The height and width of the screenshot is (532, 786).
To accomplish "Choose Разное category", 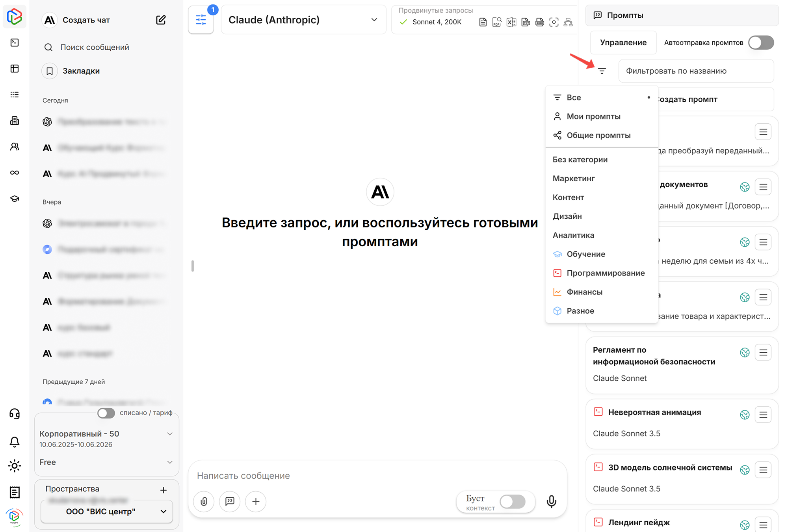I will pyautogui.click(x=602, y=311).
